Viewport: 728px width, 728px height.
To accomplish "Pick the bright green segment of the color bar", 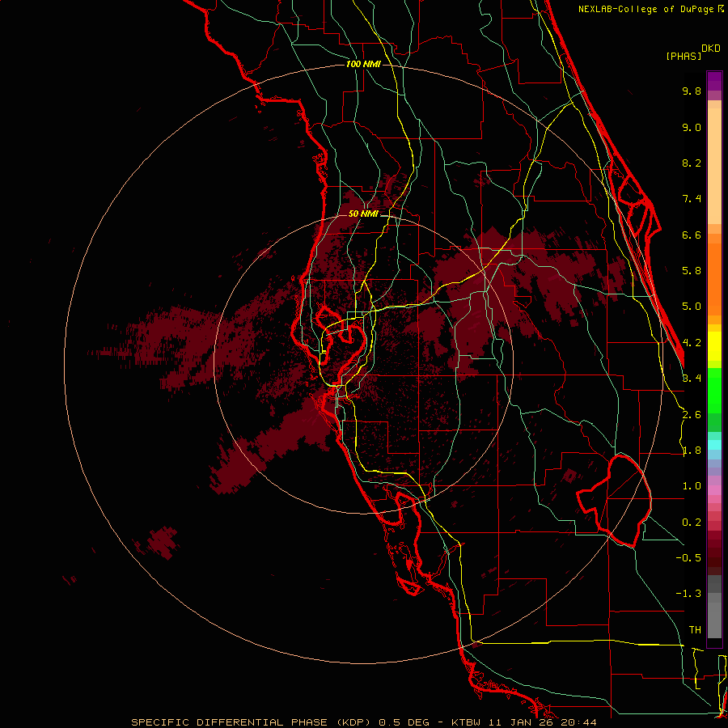I will click(x=714, y=390).
